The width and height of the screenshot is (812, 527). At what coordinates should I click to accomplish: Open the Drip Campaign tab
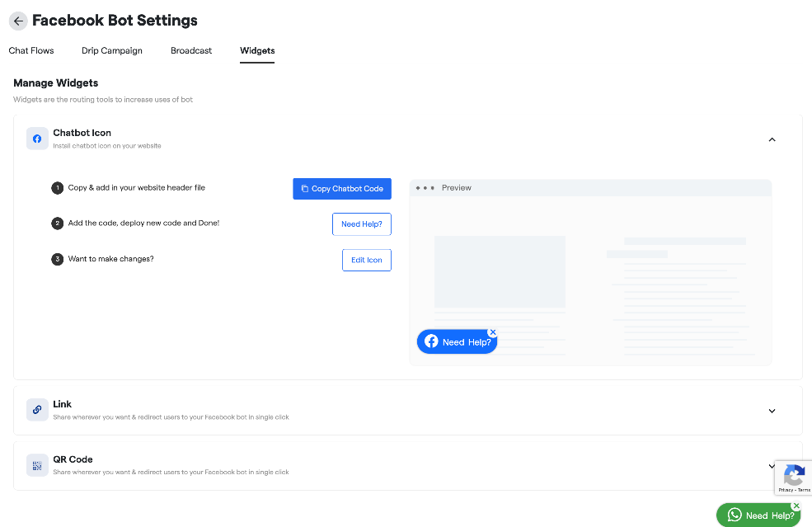click(112, 51)
